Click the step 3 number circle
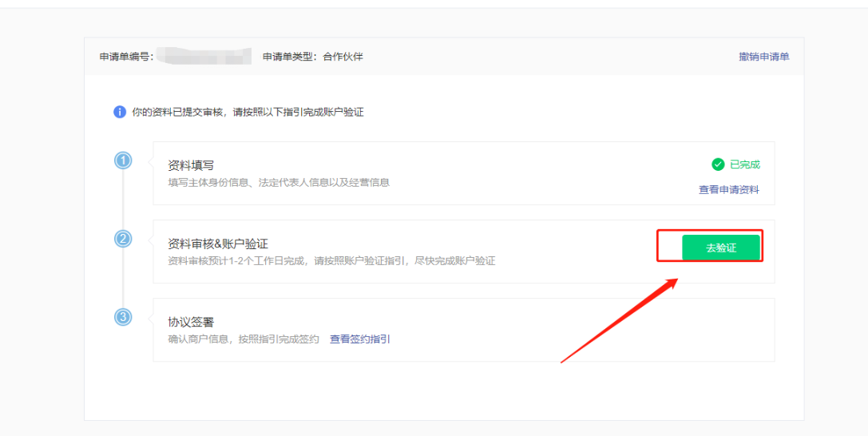Screen dimensions: 868x436 tap(123, 317)
